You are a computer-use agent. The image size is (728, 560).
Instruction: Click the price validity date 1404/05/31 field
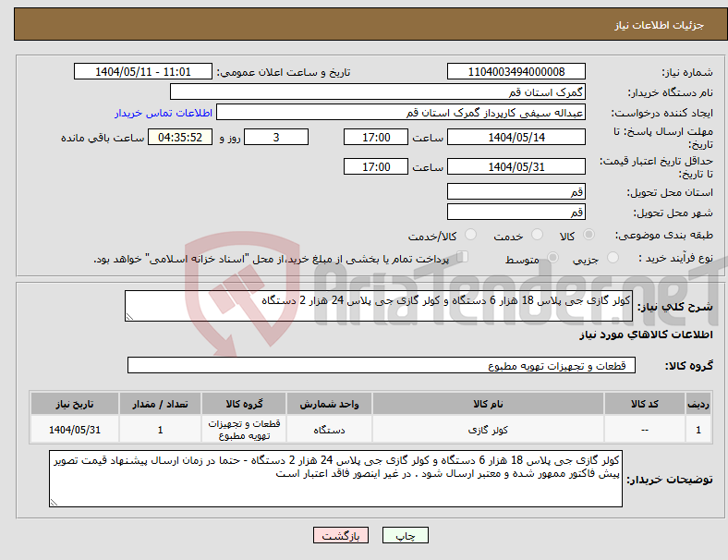click(x=516, y=166)
